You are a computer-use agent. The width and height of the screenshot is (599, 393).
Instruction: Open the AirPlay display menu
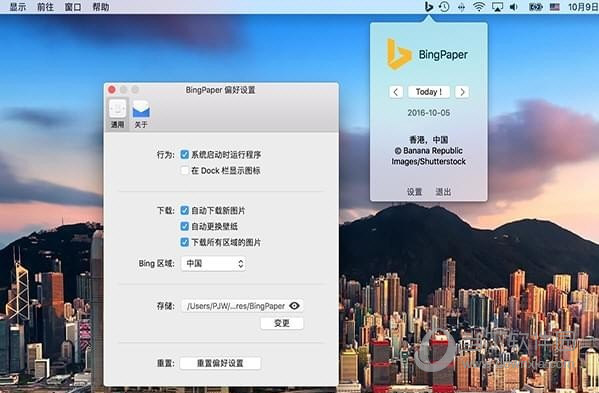[497, 6]
